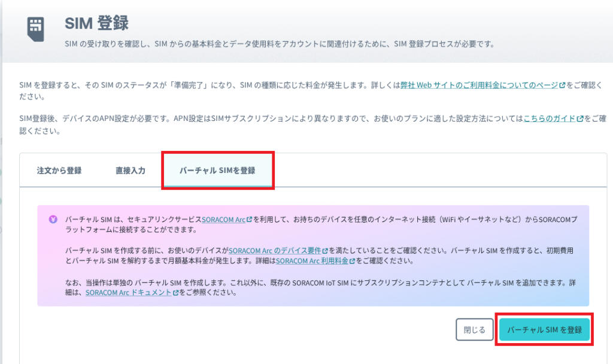Click external-link icon after ご利用料金についてのページ
Image resolution: width=613 pixels, height=364 pixels.
[x=562, y=86]
